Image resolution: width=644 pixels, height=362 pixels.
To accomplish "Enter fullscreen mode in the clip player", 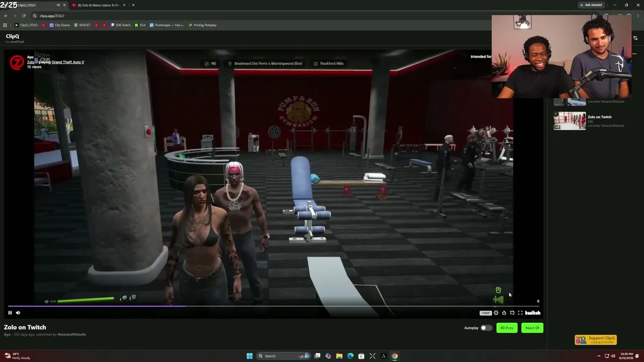I will click(520, 313).
